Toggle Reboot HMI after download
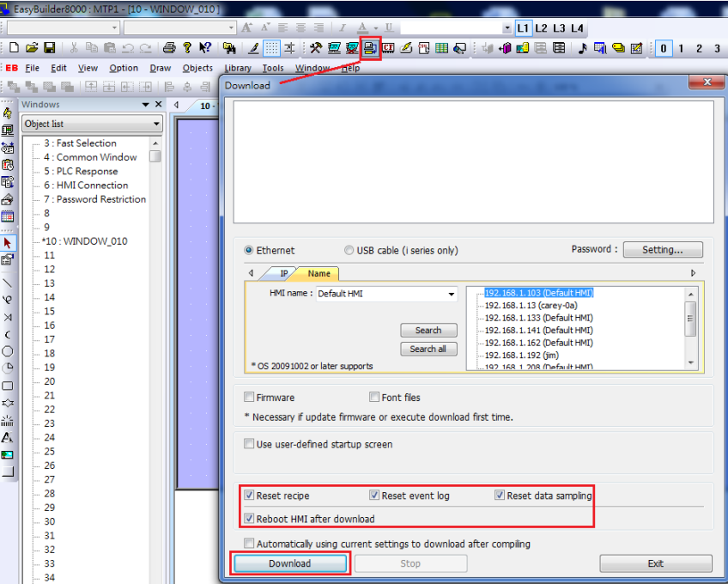Viewport: 728px width, 584px height. pyautogui.click(x=249, y=519)
